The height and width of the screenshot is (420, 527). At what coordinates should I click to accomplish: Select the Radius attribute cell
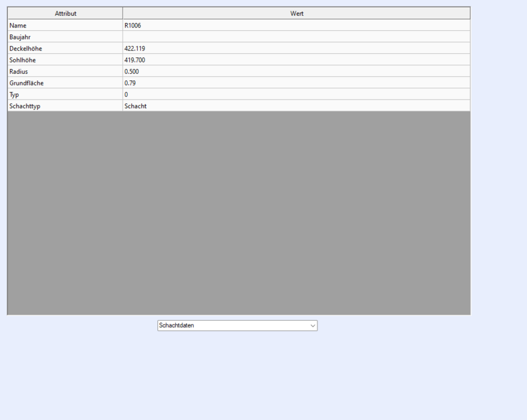pyautogui.click(x=65, y=71)
